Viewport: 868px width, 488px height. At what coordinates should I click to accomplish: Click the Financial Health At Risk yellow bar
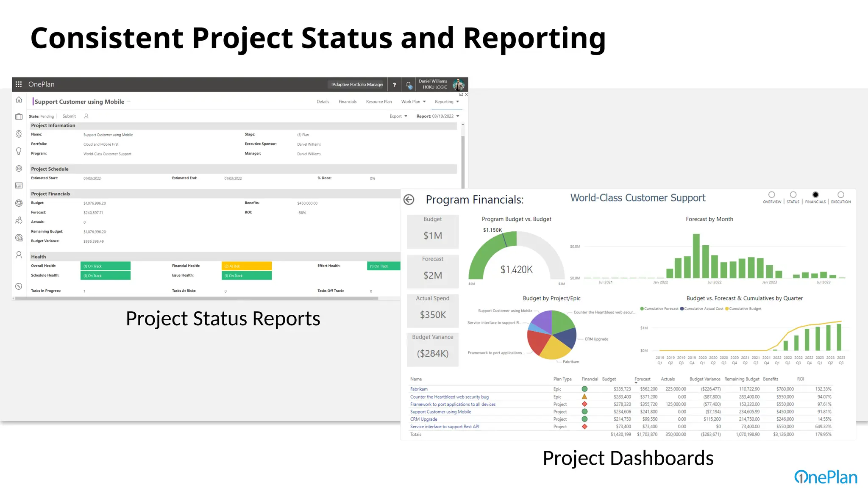pos(247,266)
